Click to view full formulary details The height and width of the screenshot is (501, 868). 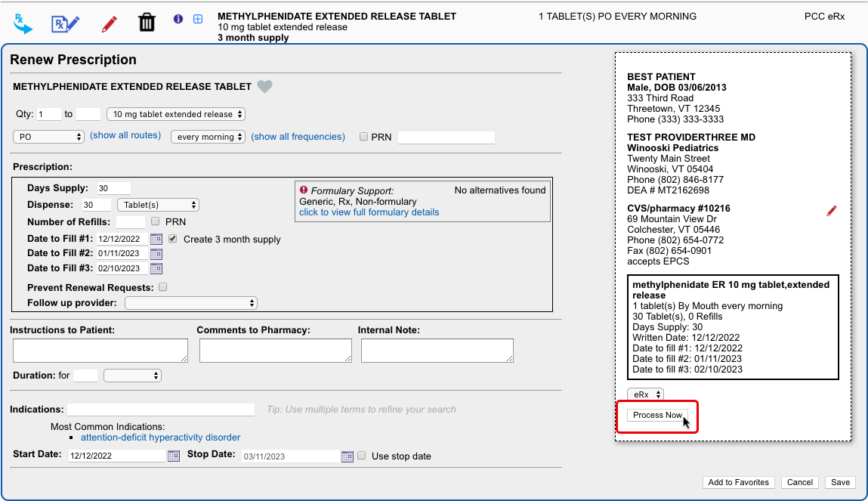pyautogui.click(x=369, y=212)
